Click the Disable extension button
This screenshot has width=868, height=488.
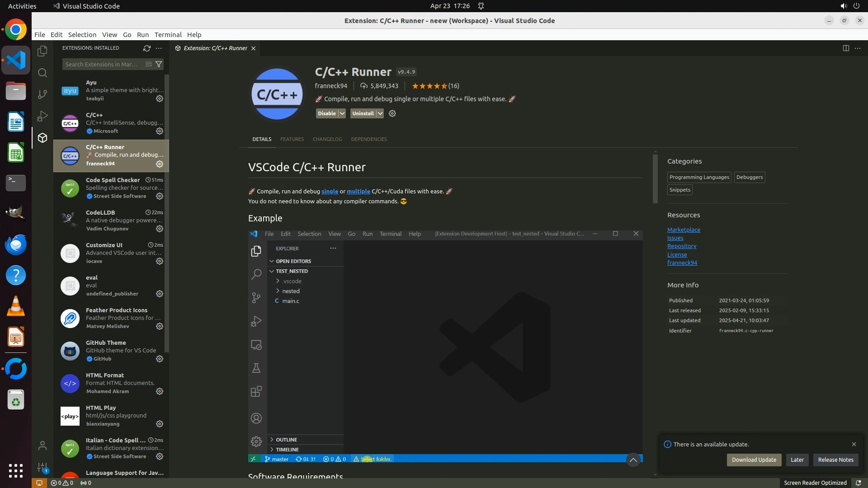pyautogui.click(x=326, y=113)
